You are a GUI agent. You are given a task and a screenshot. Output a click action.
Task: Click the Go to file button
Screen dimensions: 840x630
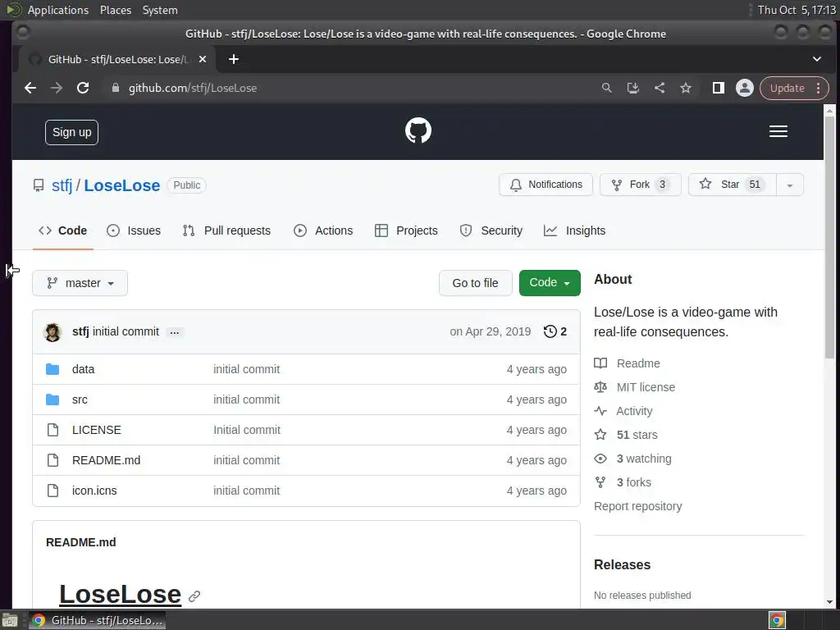pyautogui.click(x=475, y=283)
